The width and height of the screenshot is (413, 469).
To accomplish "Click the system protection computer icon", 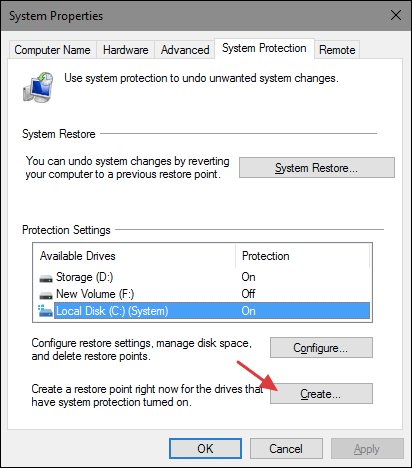I will (x=38, y=87).
